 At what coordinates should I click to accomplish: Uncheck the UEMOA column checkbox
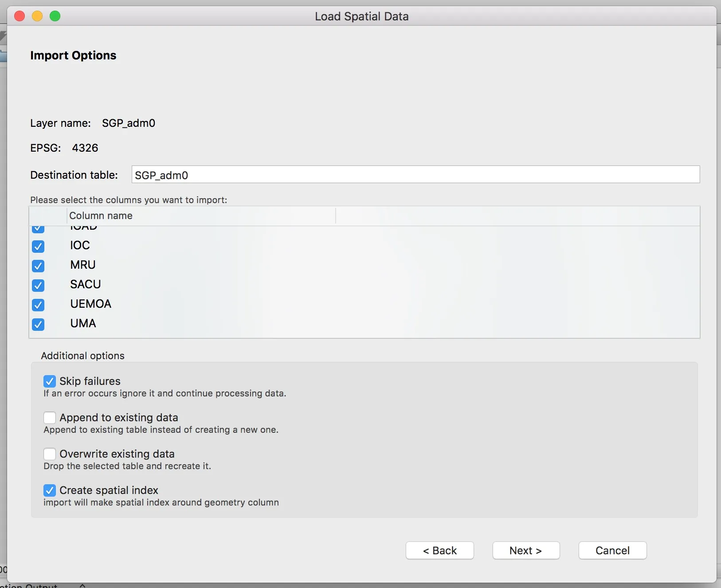pos(38,305)
